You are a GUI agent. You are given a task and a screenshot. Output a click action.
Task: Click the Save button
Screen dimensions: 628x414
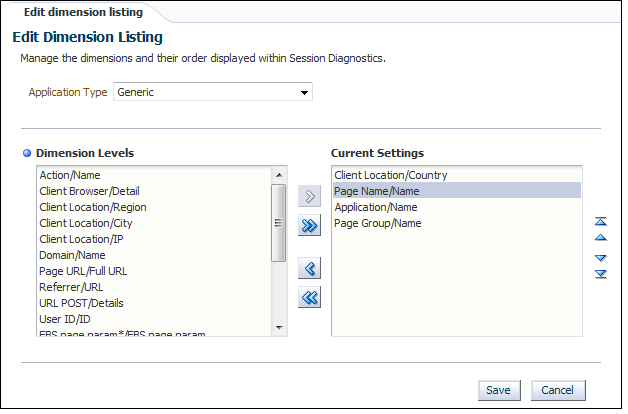coord(498,390)
